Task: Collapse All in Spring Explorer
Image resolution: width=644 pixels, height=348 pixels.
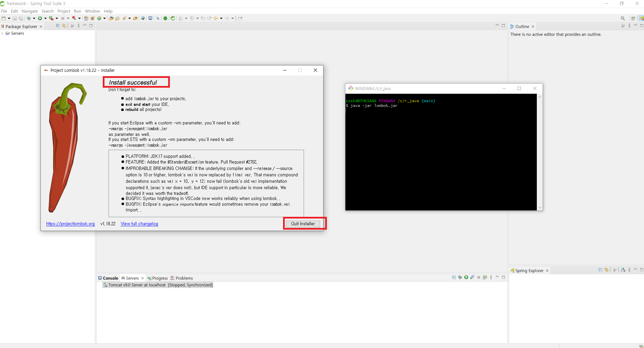Action: (x=600, y=270)
